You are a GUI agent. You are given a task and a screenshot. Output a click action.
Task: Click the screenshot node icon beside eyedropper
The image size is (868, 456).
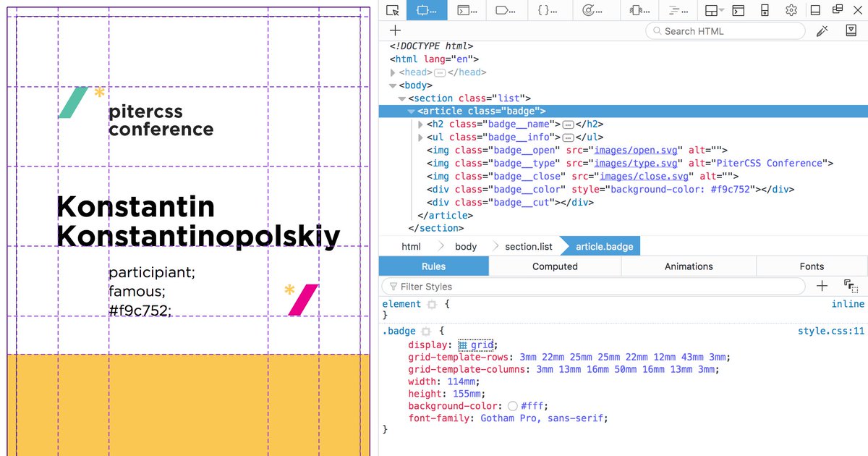(x=851, y=30)
